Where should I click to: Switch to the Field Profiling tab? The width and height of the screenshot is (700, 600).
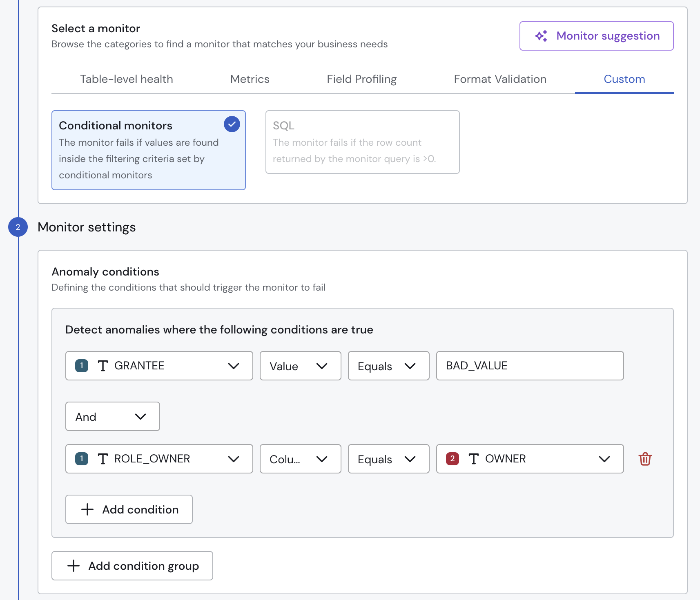pos(361,79)
